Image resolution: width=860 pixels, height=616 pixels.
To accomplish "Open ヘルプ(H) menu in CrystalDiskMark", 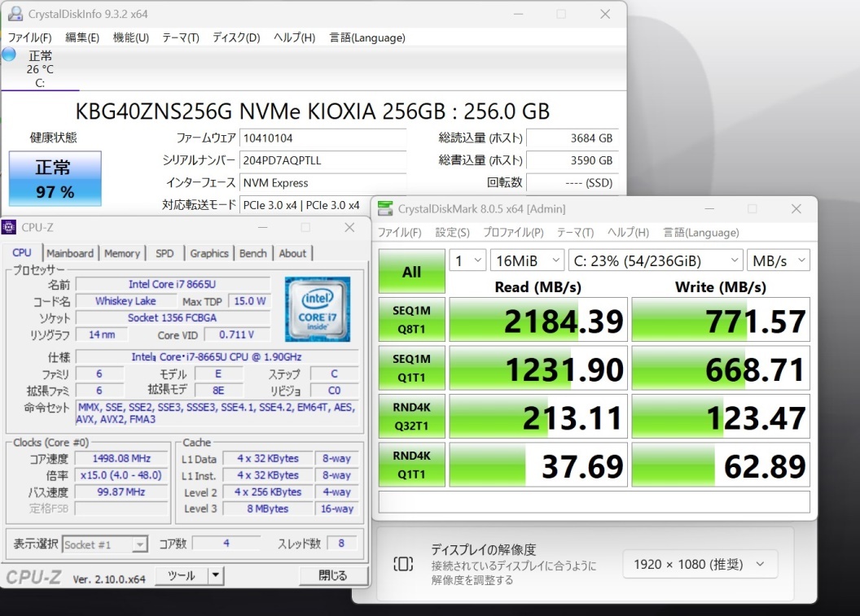I will click(x=628, y=233).
